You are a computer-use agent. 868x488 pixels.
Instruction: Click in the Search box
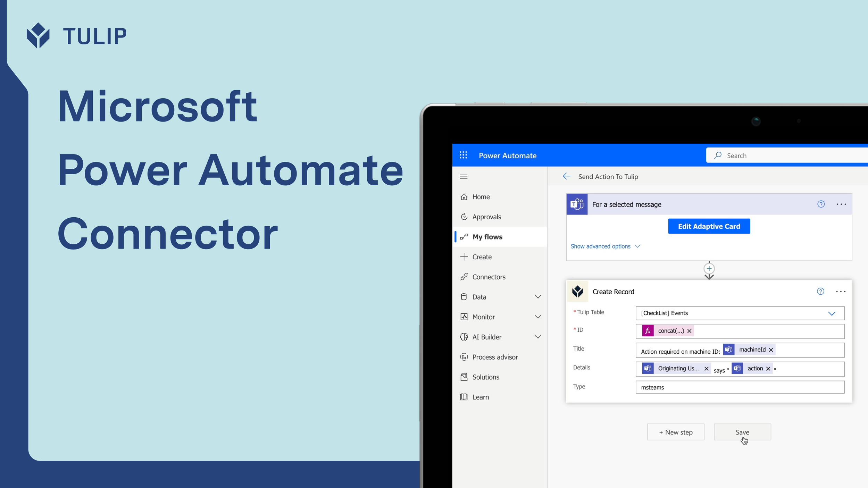point(787,155)
